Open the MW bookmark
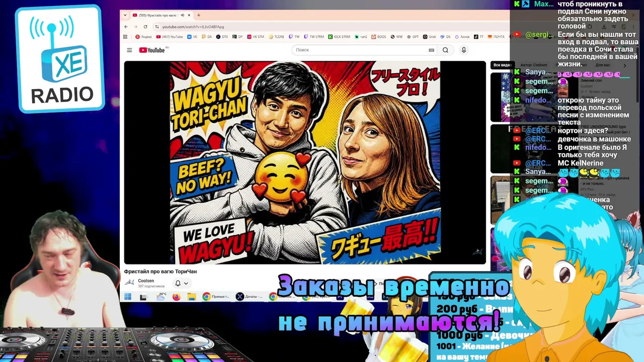Image resolution: width=644 pixels, height=362 pixels. tap(397, 37)
